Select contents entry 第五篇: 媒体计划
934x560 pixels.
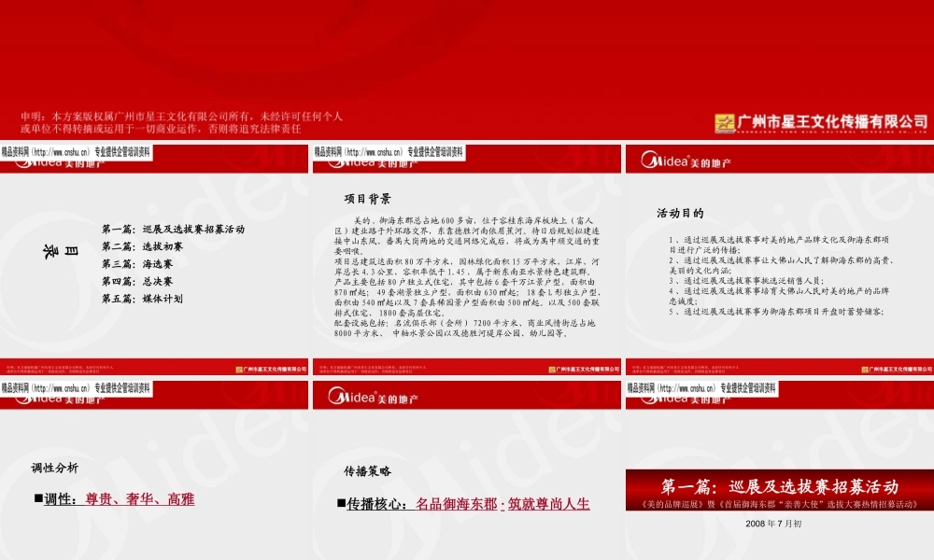[x=142, y=299]
